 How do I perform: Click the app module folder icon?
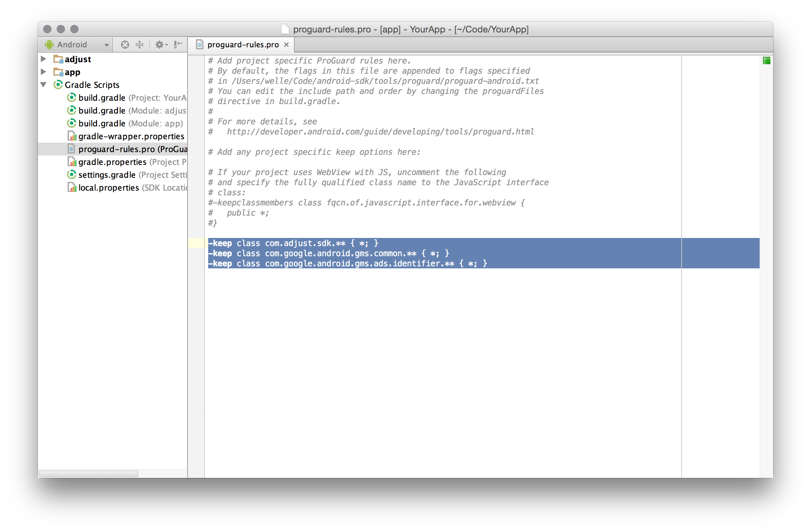tap(58, 72)
